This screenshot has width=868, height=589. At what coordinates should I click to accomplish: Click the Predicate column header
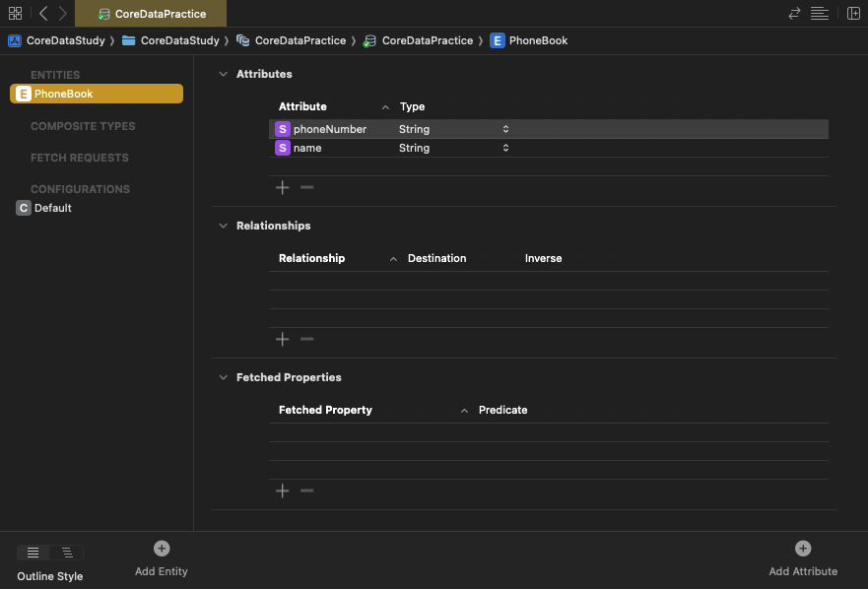[x=502, y=410]
